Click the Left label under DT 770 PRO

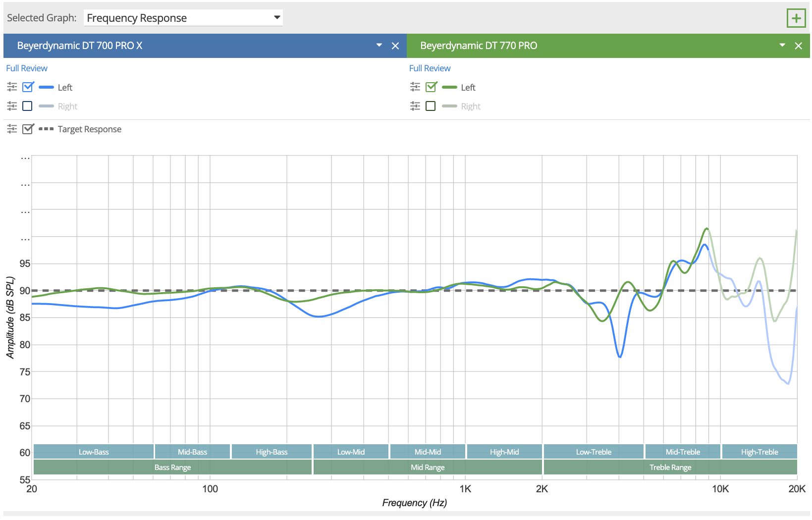click(468, 88)
